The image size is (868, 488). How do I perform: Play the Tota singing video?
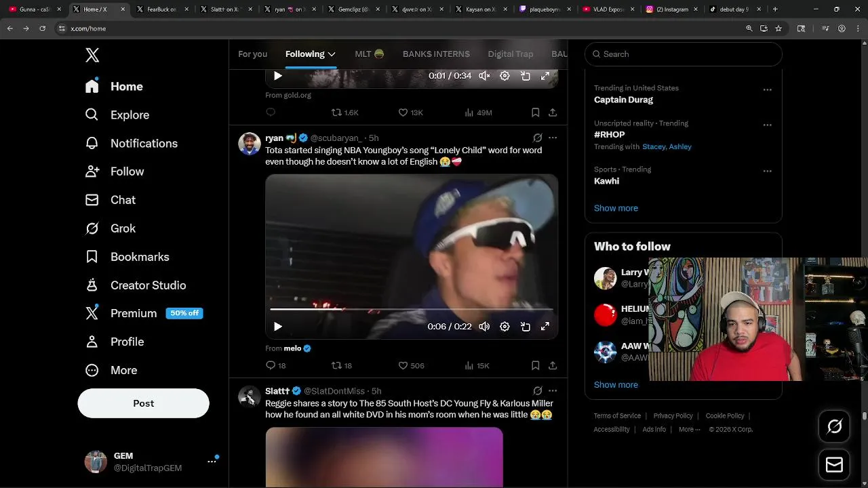pos(277,327)
